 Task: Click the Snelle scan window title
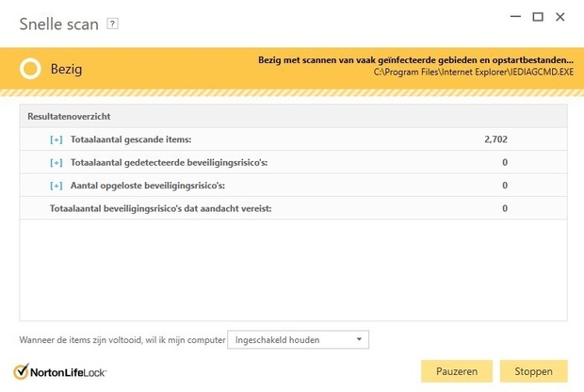58,24
